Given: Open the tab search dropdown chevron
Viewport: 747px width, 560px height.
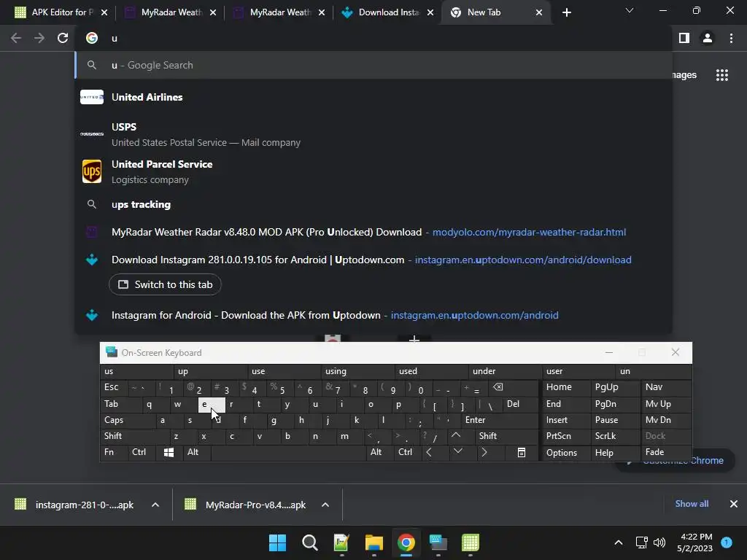Looking at the screenshot, I should point(630,10).
